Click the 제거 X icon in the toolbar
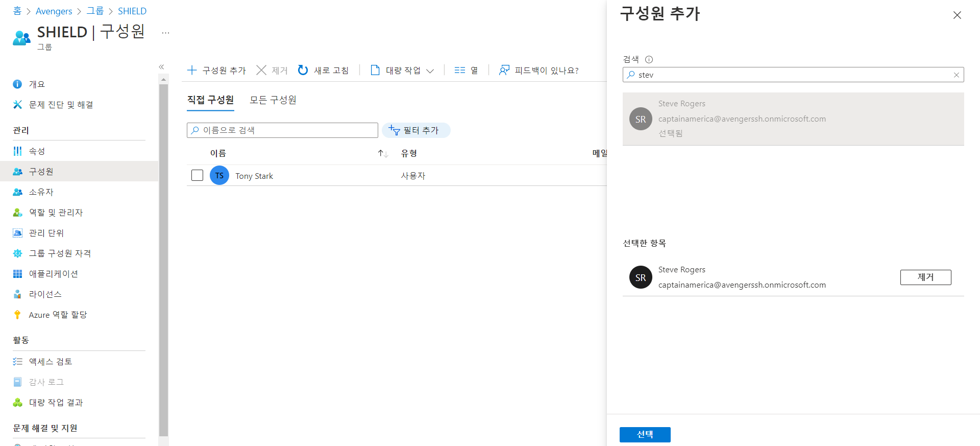 coord(261,70)
